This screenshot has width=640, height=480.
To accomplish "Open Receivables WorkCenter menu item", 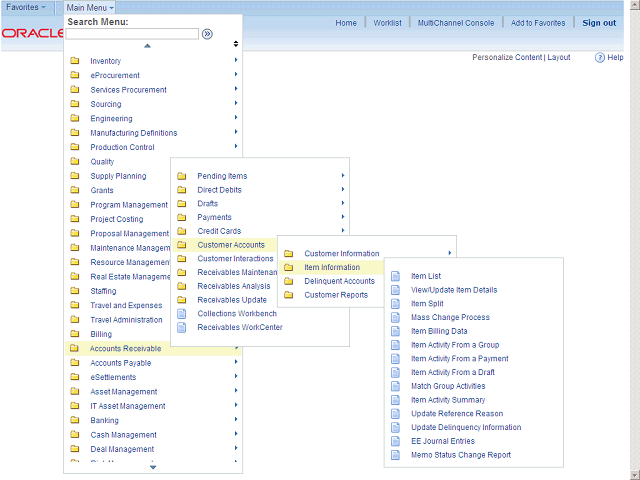I will click(240, 327).
